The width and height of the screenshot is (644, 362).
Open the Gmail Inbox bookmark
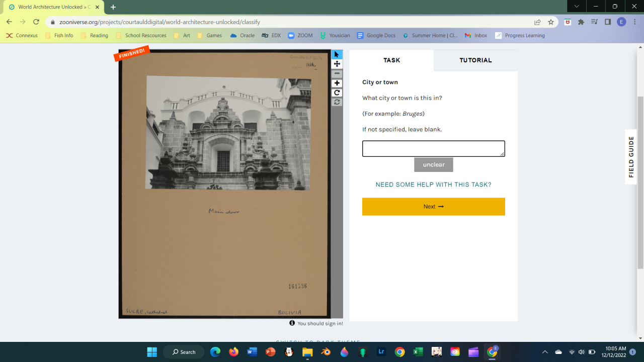click(476, 36)
